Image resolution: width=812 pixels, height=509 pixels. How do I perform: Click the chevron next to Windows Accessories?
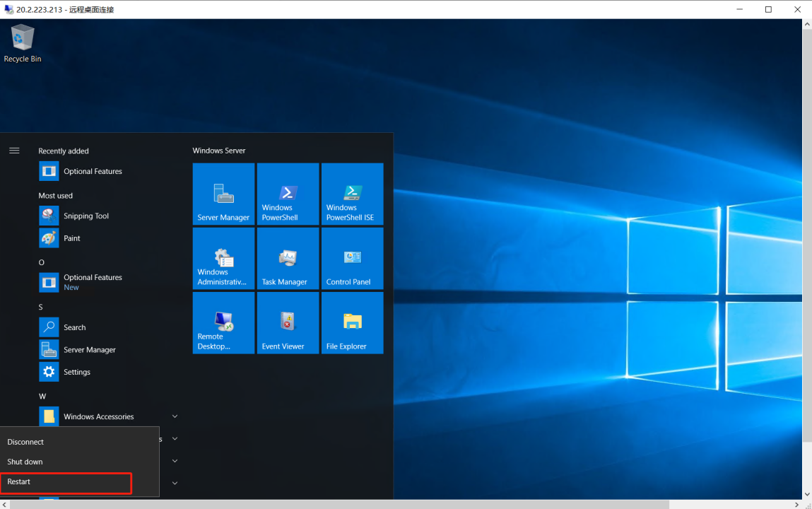pos(175,416)
